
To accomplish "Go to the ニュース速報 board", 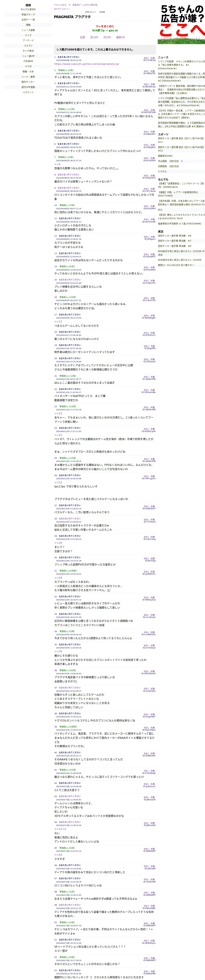I will pyautogui.click(x=28, y=30).
